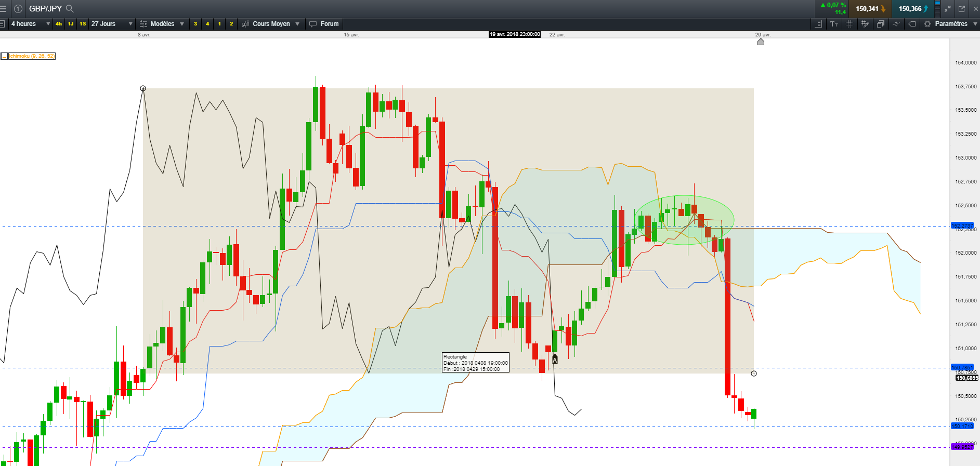Click the candlestick chart type icon
Screen dimensions: 980x466
pos(245,24)
